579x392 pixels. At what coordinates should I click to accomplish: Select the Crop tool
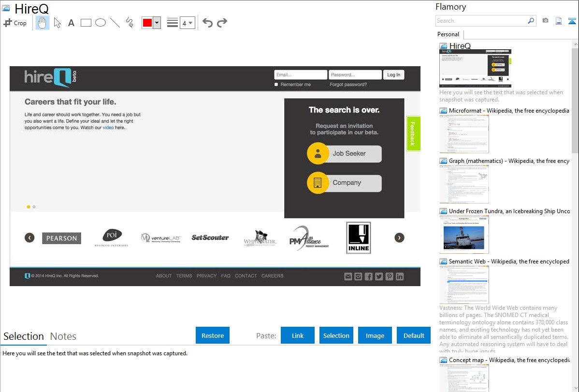(15, 23)
